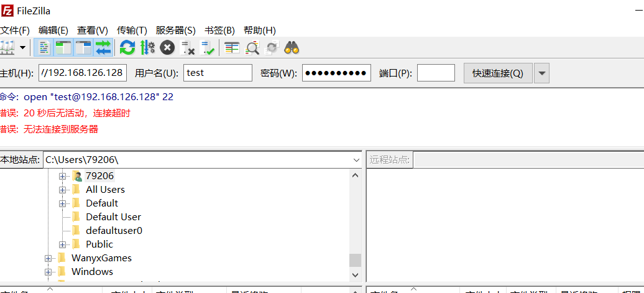Click the password input field
644x293 pixels.
[337, 73]
